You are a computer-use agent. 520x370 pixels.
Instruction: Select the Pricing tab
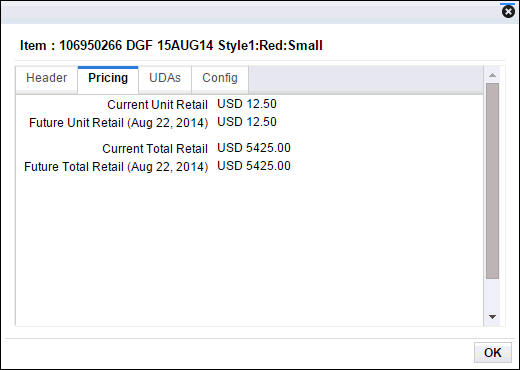pyautogui.click(x=108, y=79)
